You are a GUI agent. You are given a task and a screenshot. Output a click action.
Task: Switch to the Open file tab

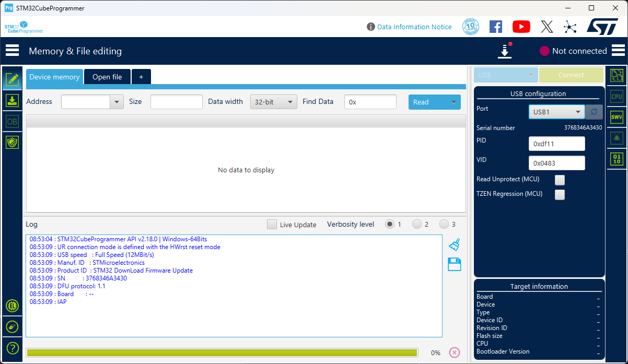(107, 76)
